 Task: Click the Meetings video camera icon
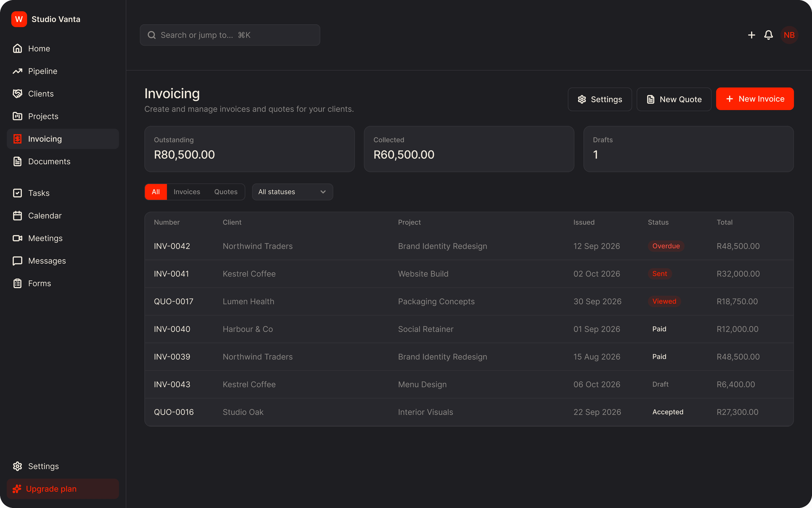18,238
